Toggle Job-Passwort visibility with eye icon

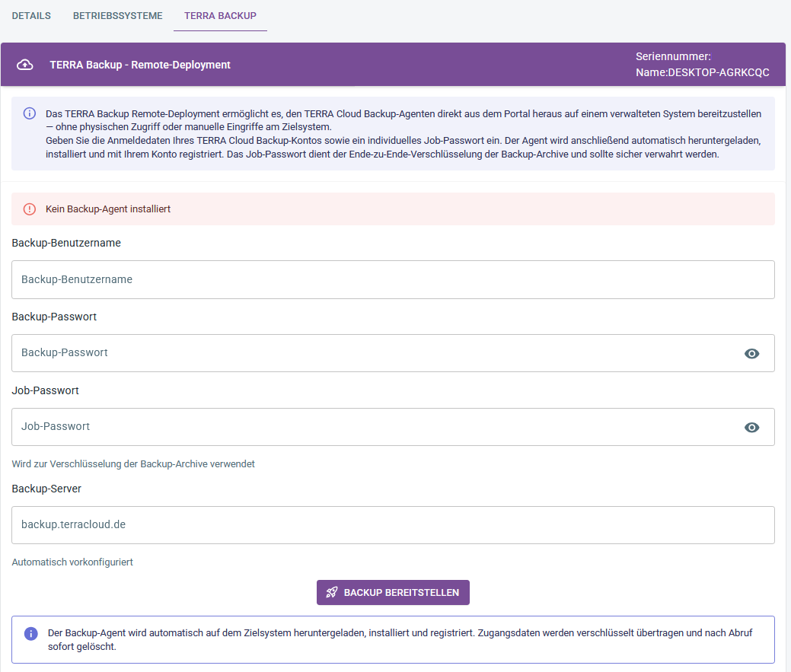click(751, 427)
